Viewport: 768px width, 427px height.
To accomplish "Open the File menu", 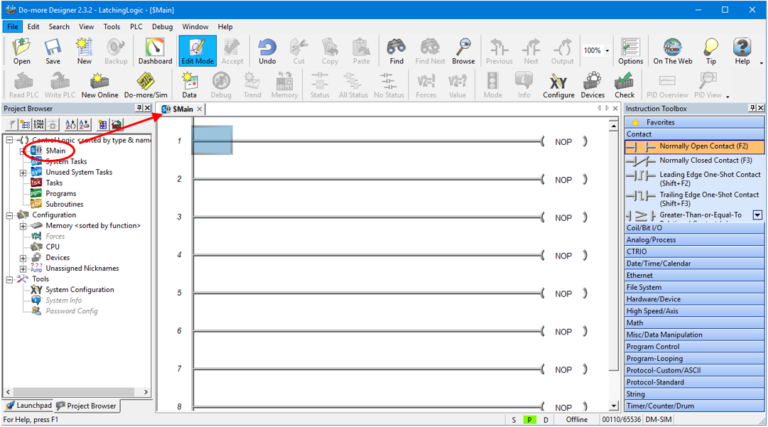I will pyautogui.click(x=13, y=26).
